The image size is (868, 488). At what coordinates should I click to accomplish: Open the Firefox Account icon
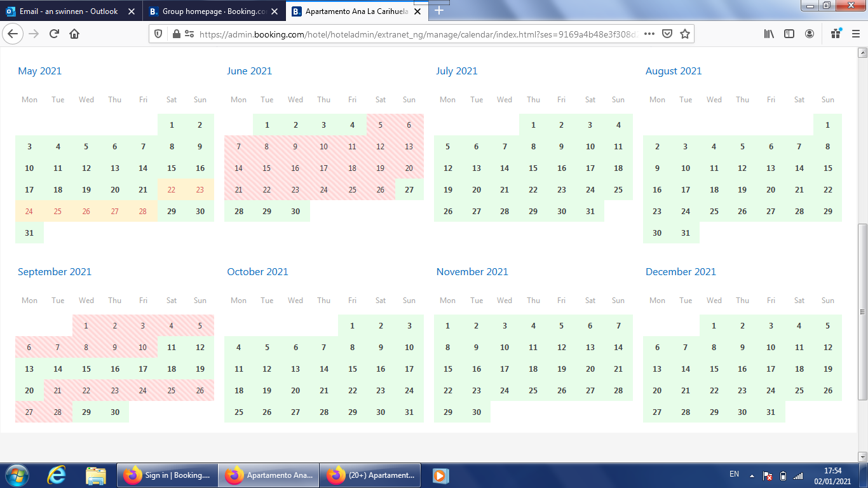coord(810,34)
